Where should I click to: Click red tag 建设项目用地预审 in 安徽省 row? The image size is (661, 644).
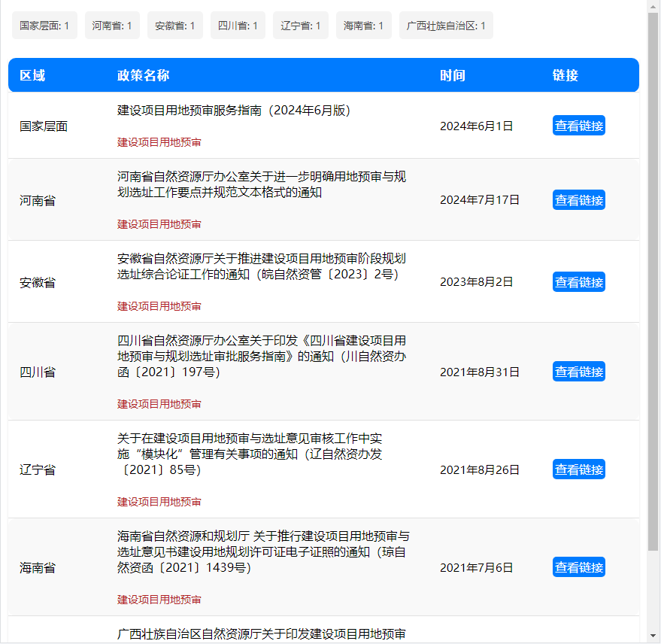(x=159, y=306)
